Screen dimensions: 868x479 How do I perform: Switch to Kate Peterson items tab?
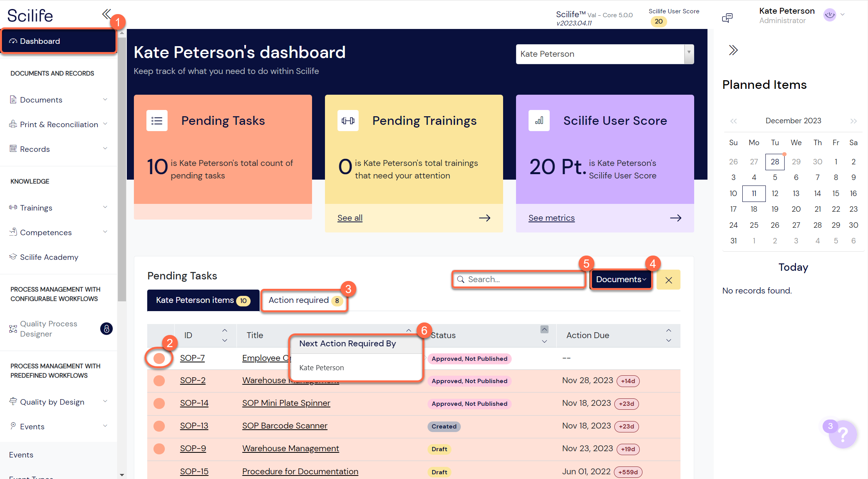tap(203, 300)
